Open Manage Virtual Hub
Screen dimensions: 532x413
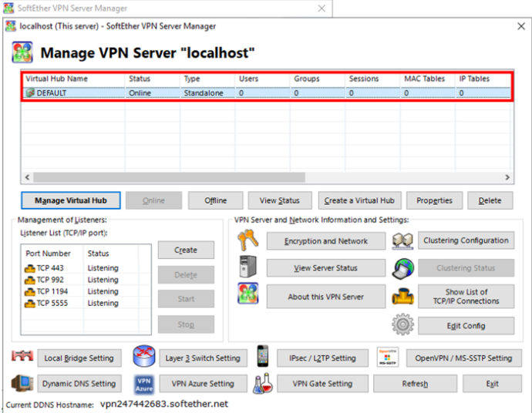point(71,200)
